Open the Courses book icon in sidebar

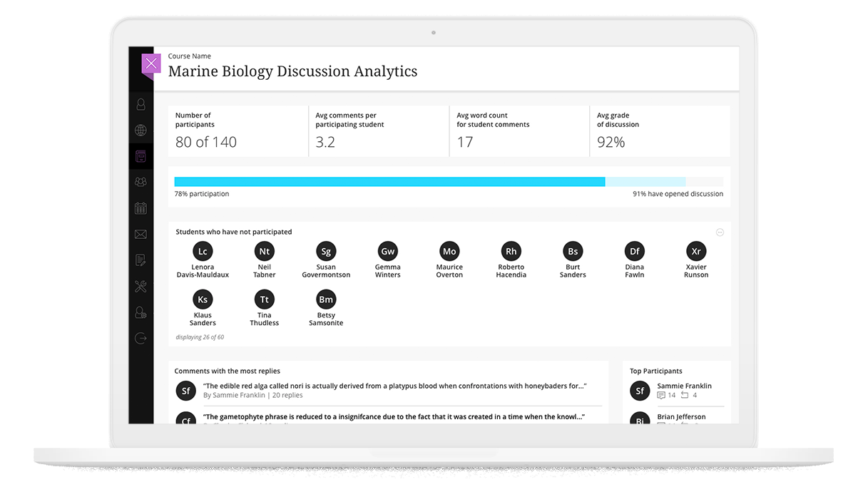pyautogui.click(x=141, y=155)
